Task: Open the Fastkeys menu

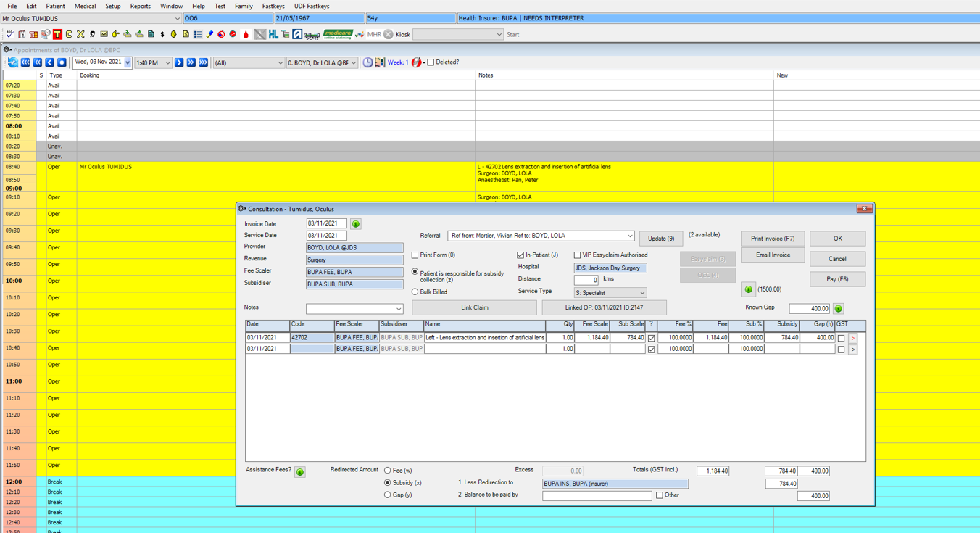Action: 273,6
